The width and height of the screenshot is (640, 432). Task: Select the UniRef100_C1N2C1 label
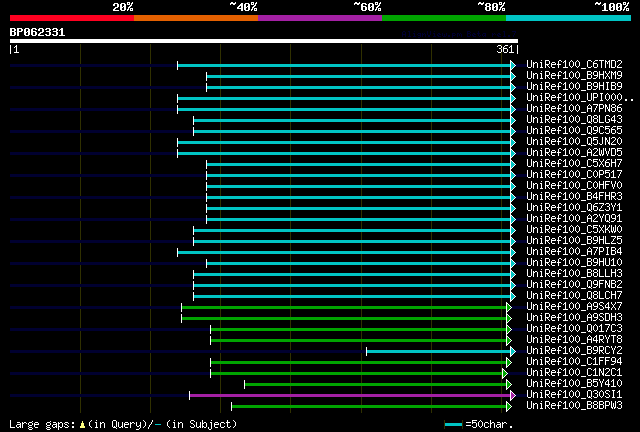coord(574,373)
